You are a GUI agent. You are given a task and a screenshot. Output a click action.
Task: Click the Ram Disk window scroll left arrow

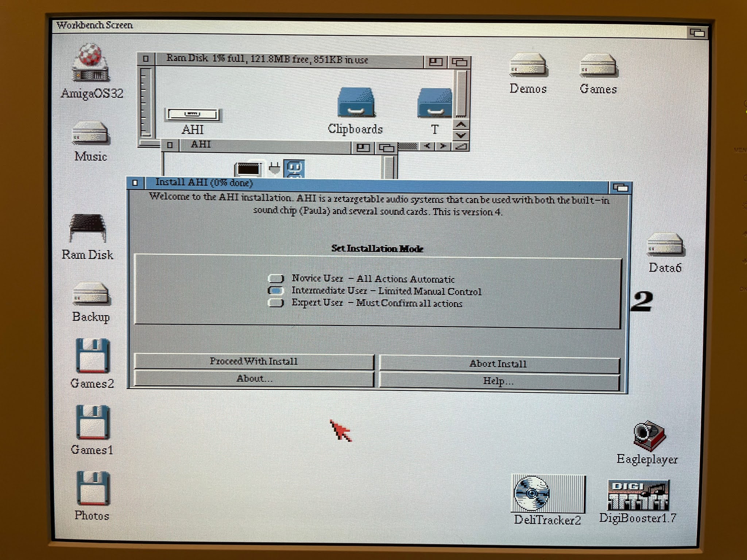coord(427,146)
